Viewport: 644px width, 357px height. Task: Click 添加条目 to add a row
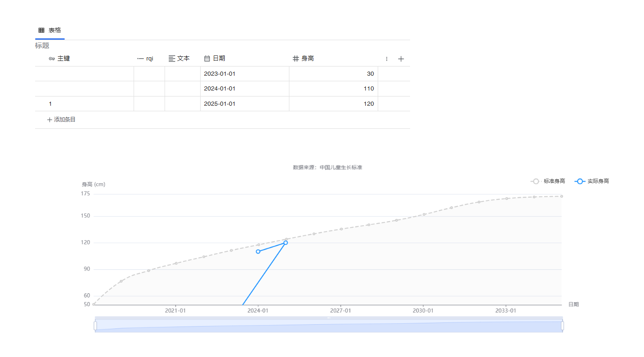coord(61,120)
